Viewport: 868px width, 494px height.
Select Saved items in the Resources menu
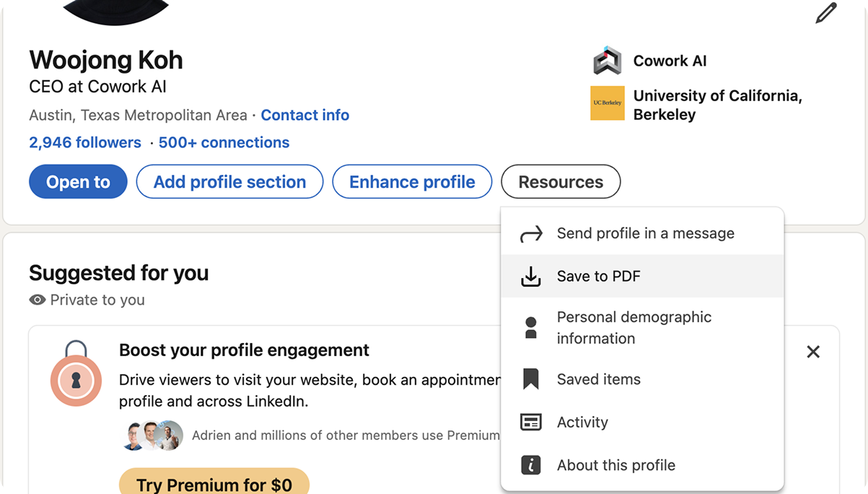pyautogui.click(x=642, y=379)
